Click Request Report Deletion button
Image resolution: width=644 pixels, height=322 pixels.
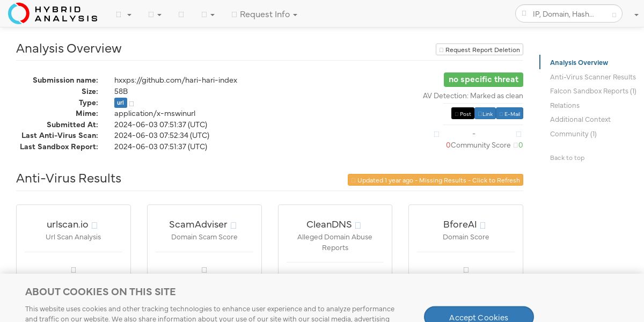[479, 49]
